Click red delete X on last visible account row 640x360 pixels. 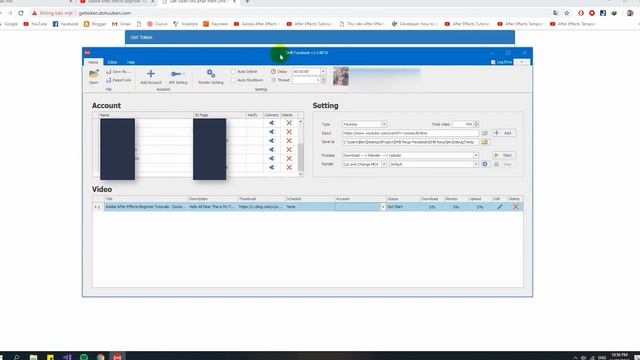click(x=289, y=167)
